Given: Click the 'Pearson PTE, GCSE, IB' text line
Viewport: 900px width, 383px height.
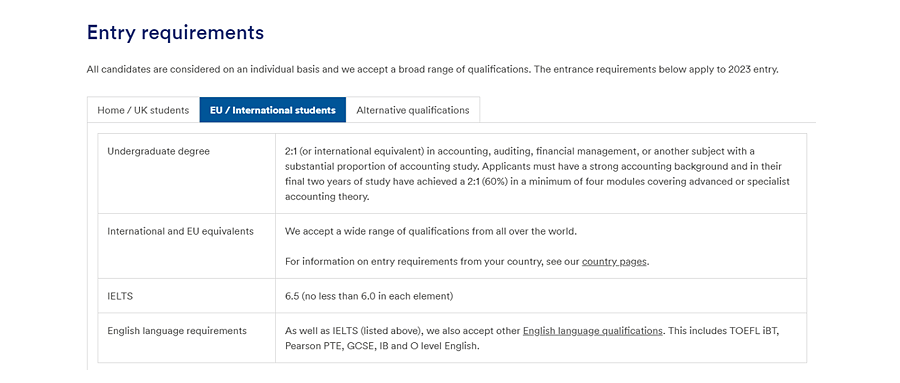Looking at the screenshot, I should coord(382,346).
